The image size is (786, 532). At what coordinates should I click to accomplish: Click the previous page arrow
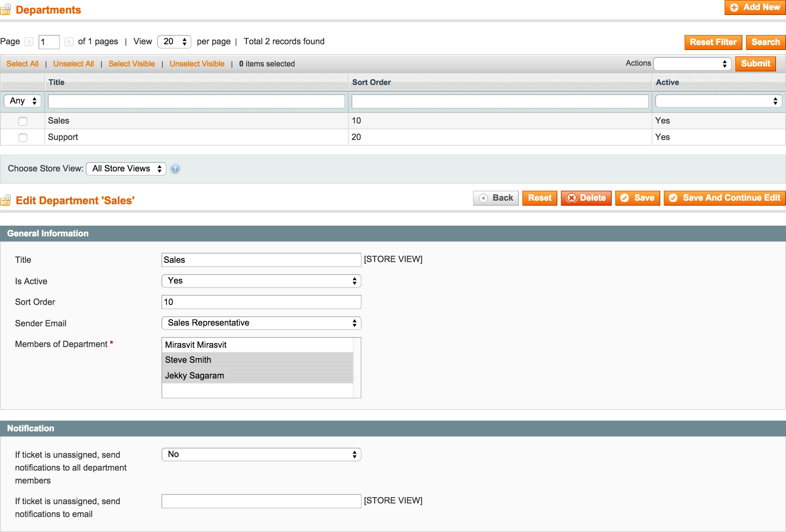[x=29, y=42]
